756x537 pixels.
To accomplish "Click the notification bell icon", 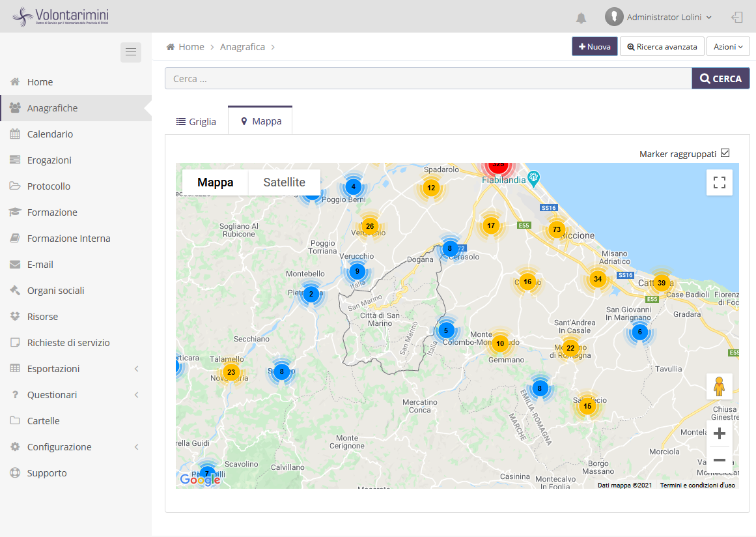I will pyautogui.click(x=581, y=18).
